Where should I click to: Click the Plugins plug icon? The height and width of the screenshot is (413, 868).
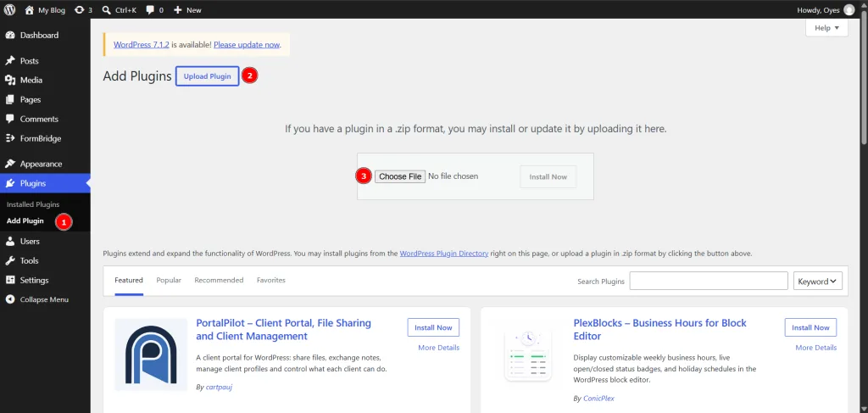10,183
